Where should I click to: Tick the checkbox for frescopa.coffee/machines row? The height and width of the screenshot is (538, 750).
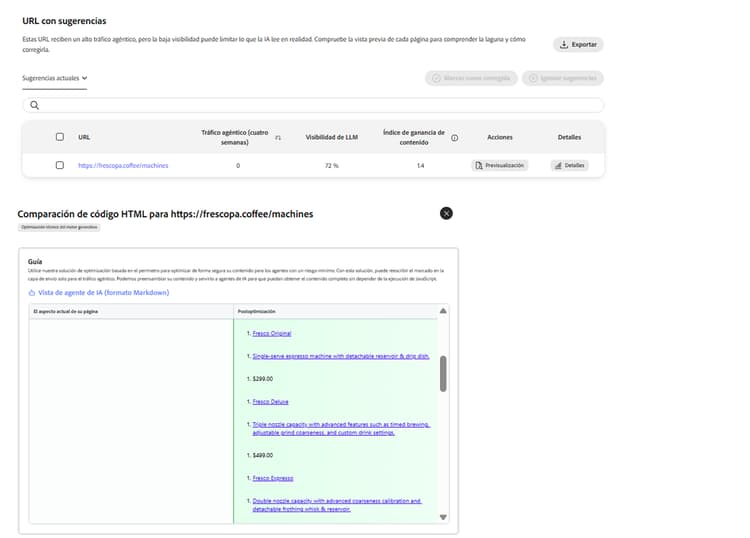60,165
